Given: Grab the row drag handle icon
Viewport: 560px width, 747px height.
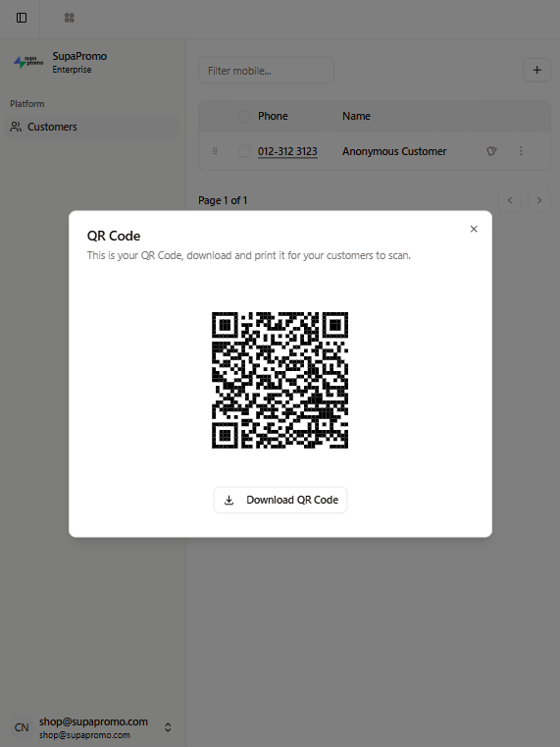Looking at the screenshot, I should (215, 151).
